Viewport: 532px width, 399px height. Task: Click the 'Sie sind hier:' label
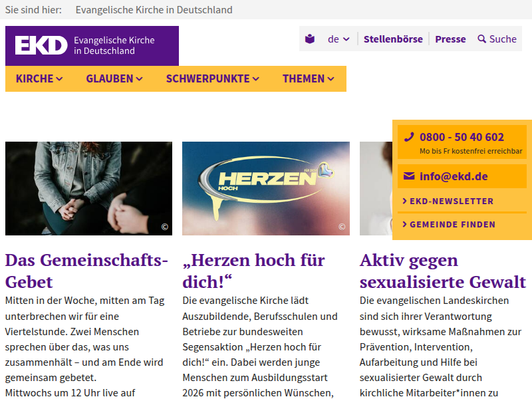(x=34, y=10)
